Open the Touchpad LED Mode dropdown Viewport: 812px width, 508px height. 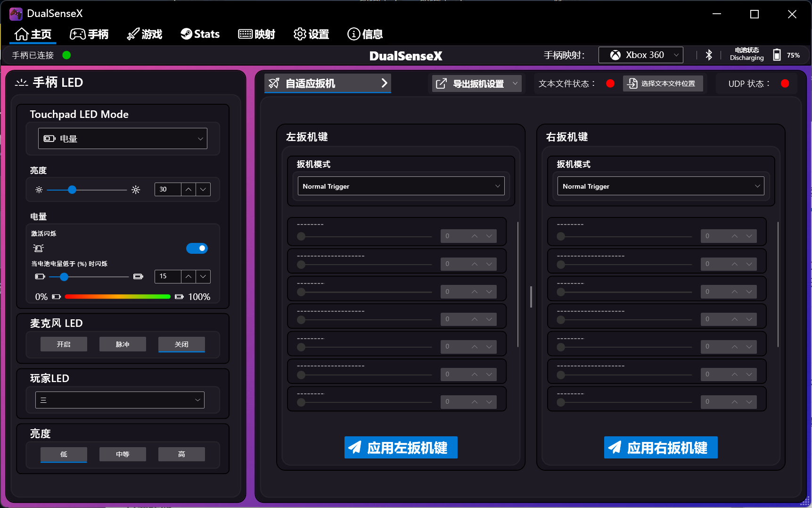(x=123, y=139)
